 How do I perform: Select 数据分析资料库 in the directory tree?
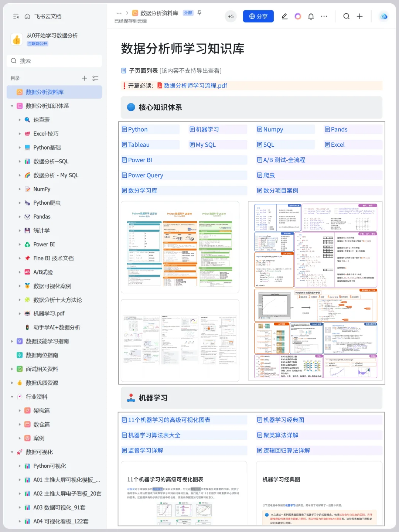(54, 92)
